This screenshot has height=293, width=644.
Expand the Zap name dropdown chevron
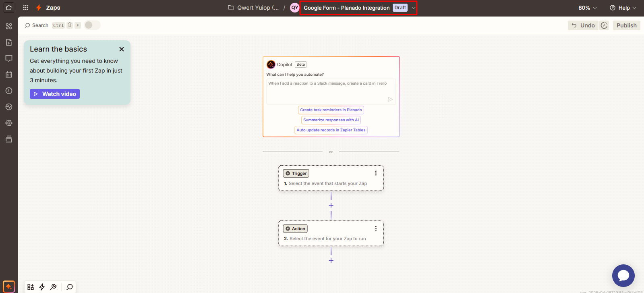[413, 8]
